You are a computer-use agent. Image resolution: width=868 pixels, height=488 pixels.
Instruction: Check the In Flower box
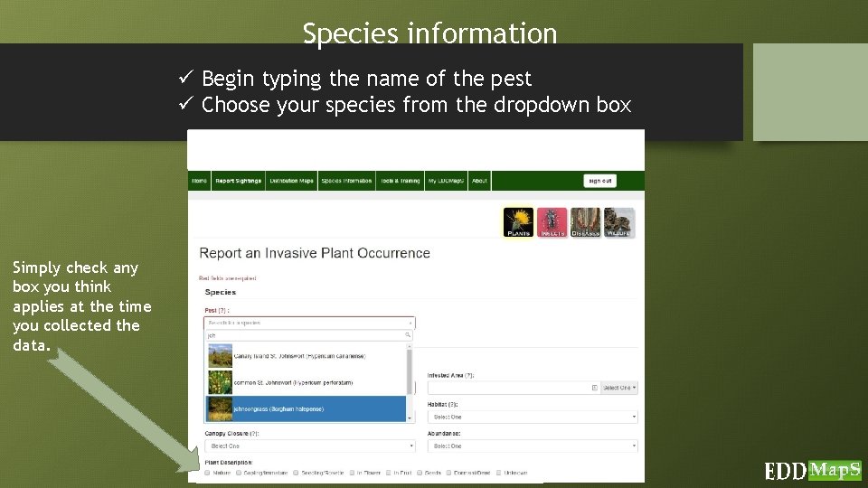tap(352, 473)
